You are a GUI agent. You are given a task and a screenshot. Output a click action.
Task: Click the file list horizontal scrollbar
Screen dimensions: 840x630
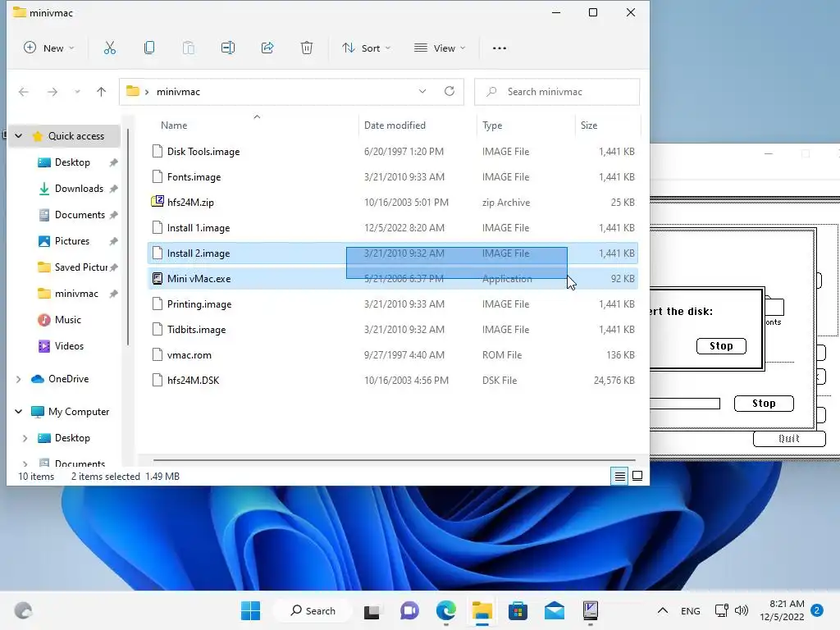[395, 459]
